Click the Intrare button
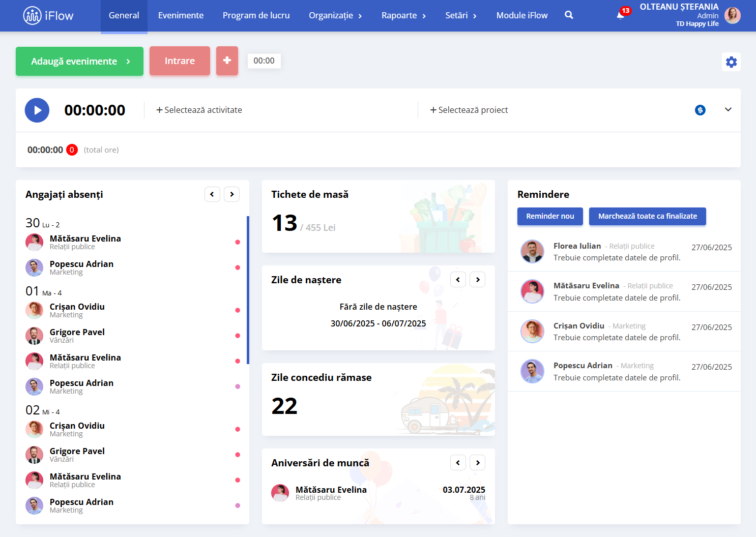 (x=180, y=61)
